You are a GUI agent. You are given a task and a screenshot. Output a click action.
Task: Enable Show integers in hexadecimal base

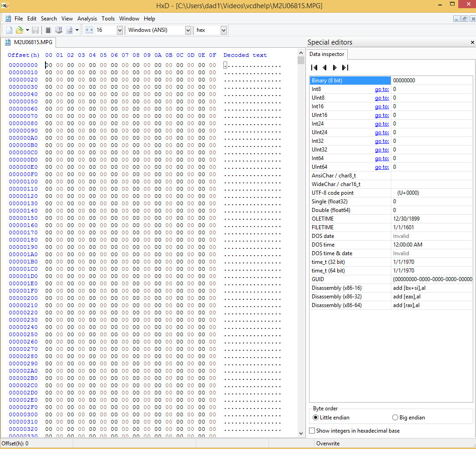click(312, 430)
